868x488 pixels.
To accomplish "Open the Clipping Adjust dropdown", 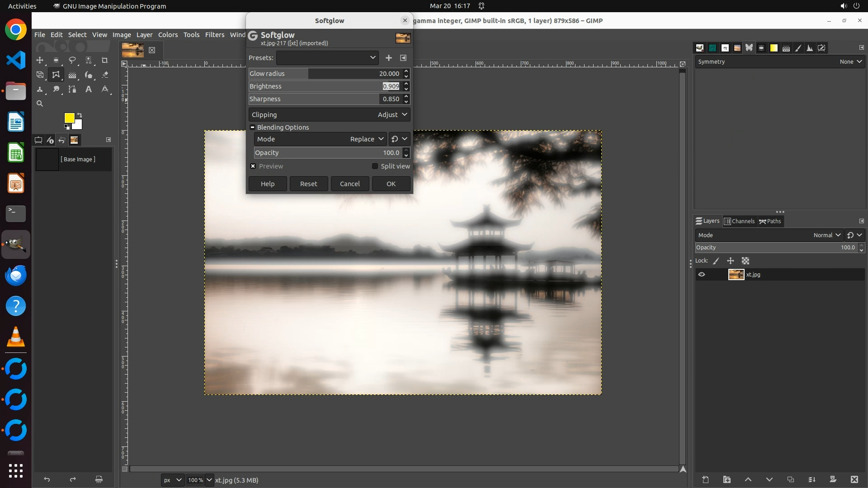I will tap(392, 115).
